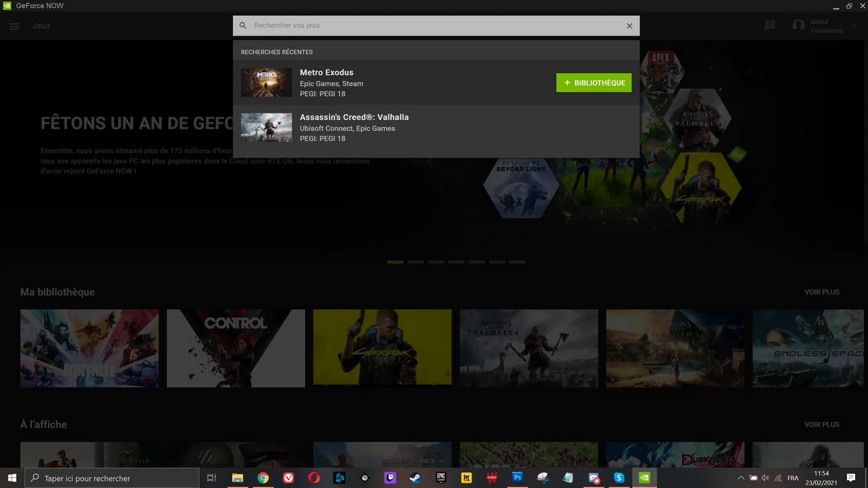Open network status tray icon
The height and width of the screenshot is (488, 868).
tap(778, 478)
